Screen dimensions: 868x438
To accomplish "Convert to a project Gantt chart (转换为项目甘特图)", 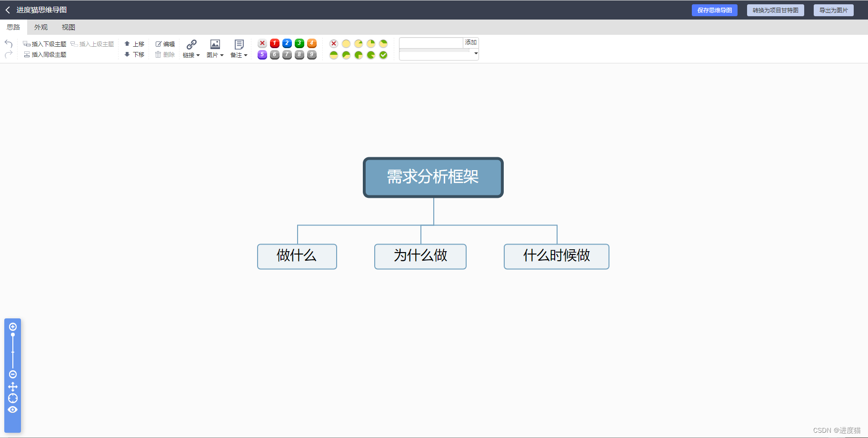I will pyautogui.click(x=776, y=10).
